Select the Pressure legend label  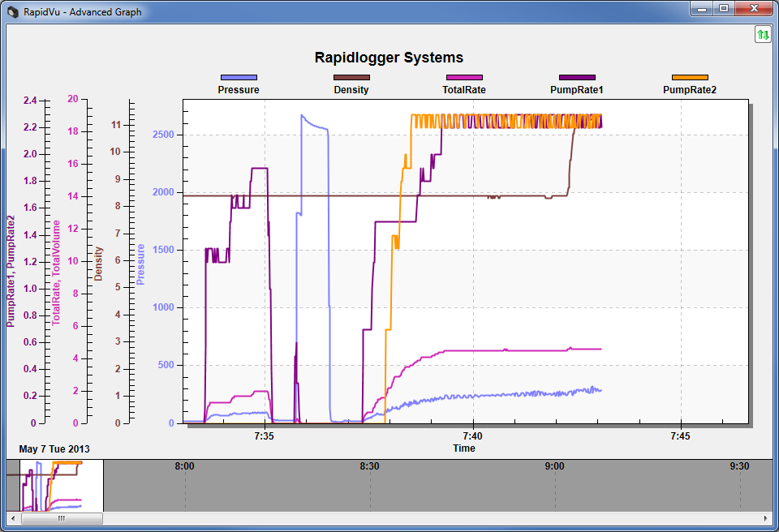(x=239, y=90)
